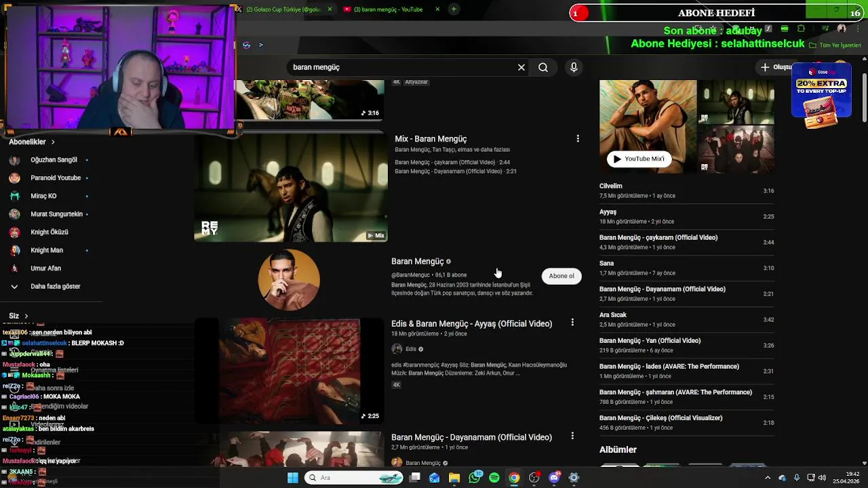Open the Baran Mengüç channel avatar
Image resolution: width=868 pixels, height=488 pixels.
tap(289, 280)
